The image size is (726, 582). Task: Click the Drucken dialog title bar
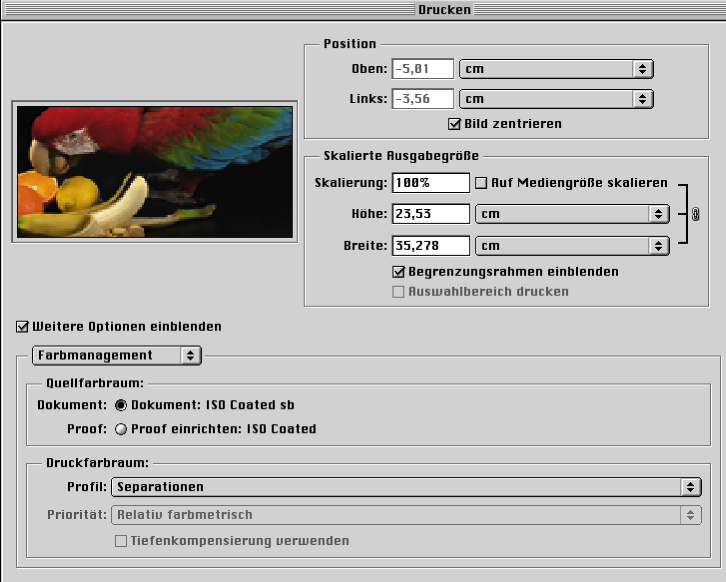(363, 10)
